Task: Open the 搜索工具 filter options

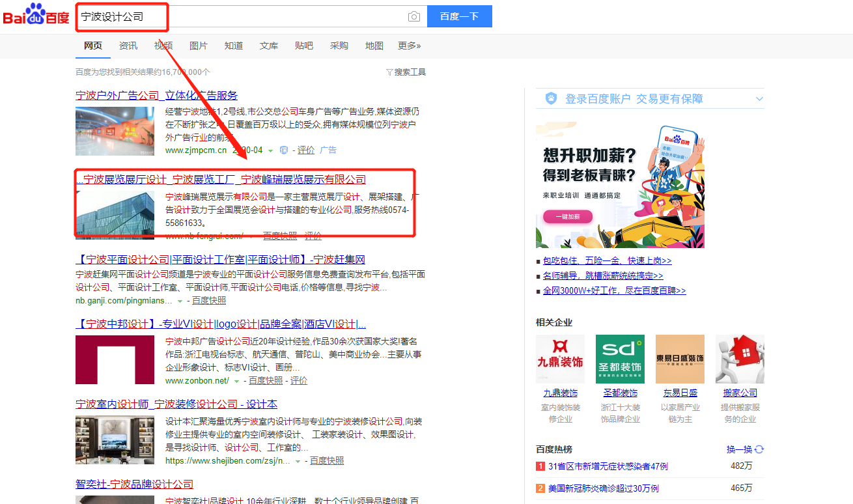Action: pyautogui.click(x=406, y=72)
